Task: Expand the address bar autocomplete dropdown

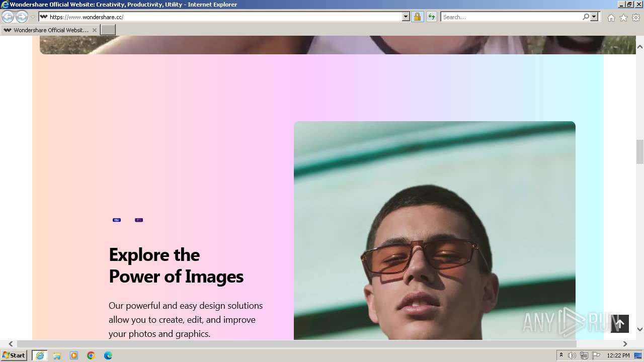Action: coord(406,17)
